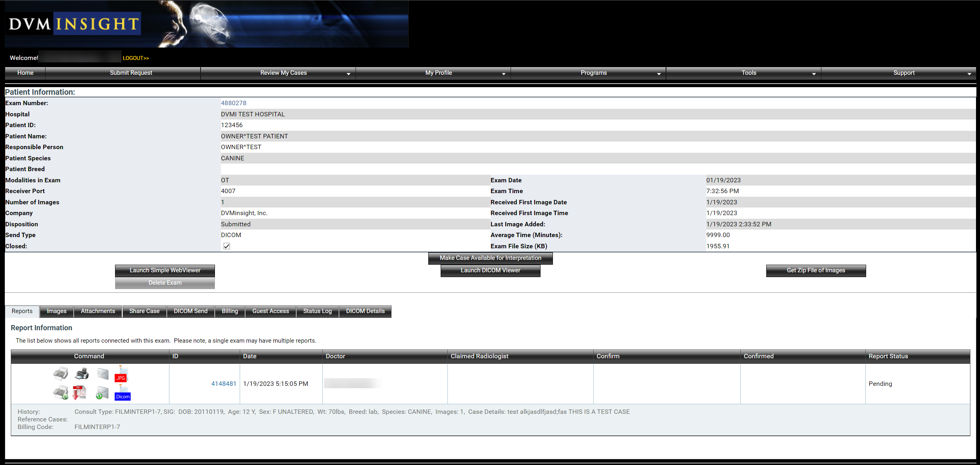Toggle the Closed checkbox
The image size is (980, 465).
227,246
